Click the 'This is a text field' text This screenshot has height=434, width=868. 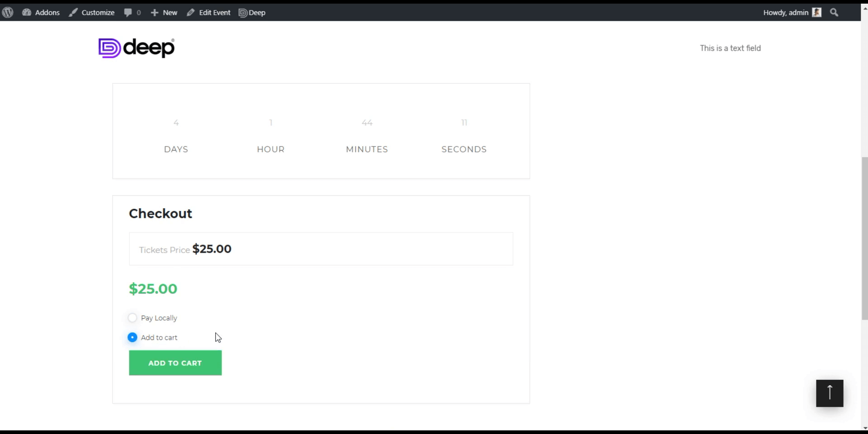[x=731, y=48]
